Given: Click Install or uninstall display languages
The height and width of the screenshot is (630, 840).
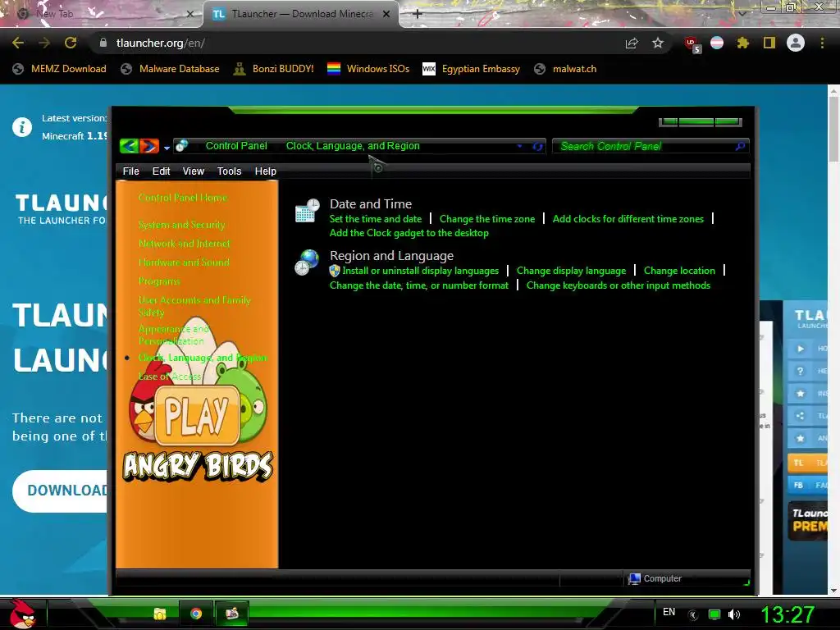Looking at the screenshot, I should (421, 271).
